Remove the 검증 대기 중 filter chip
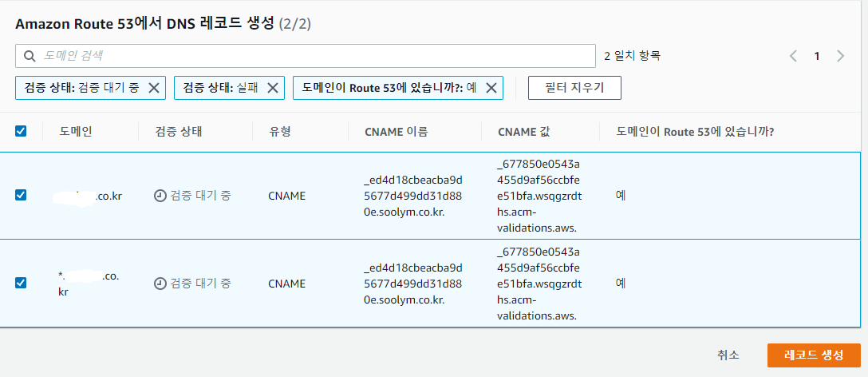 pyautogui.click(x=154, y=88)
